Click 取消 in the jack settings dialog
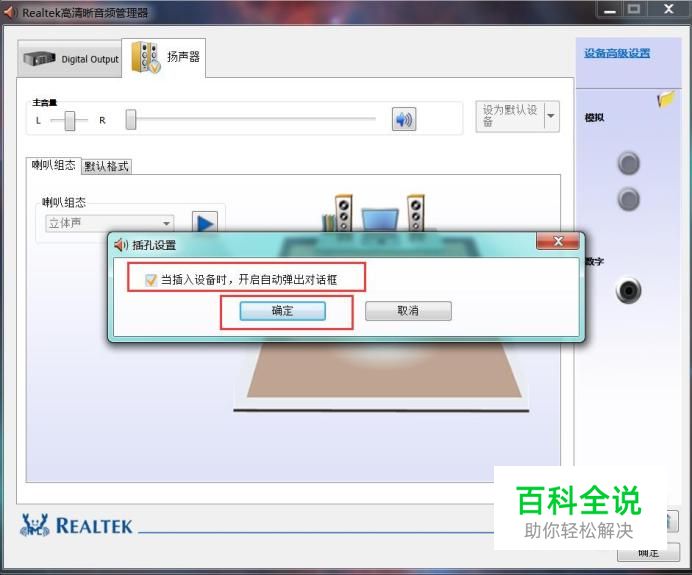 click(x=408, y=311)
